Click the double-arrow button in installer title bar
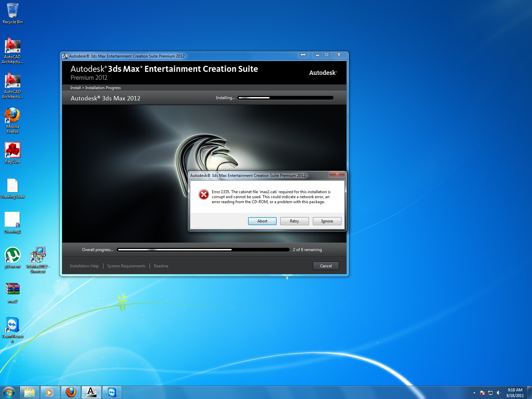 (303, 55)
